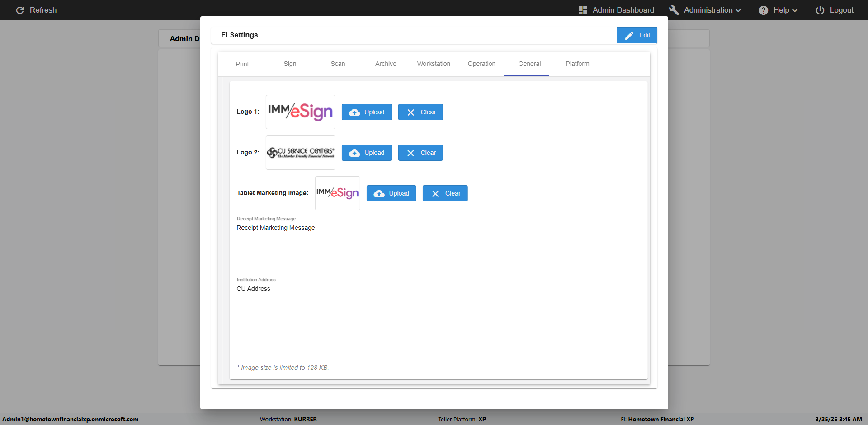
Task: Click the Logout label
Action: [842, 10]
